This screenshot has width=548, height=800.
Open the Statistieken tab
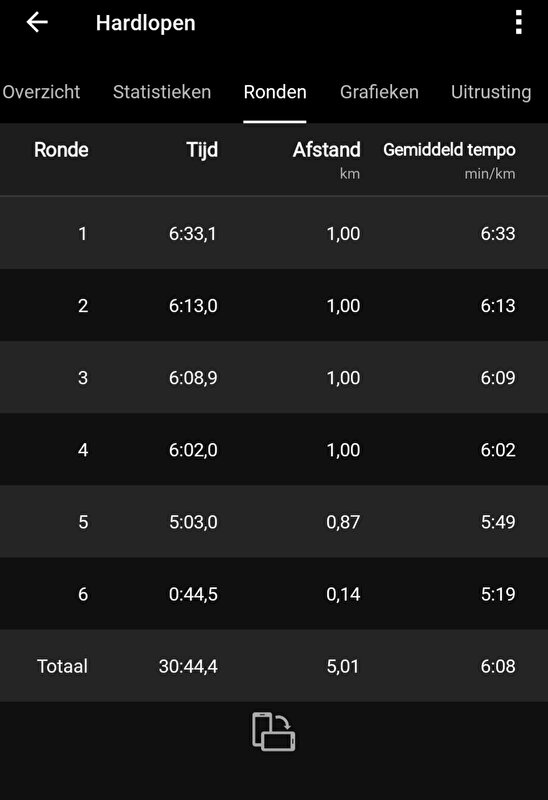(162, 92)
